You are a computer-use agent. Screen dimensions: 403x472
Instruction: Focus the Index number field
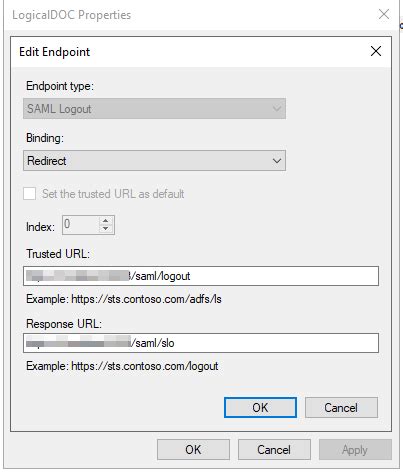81,225
